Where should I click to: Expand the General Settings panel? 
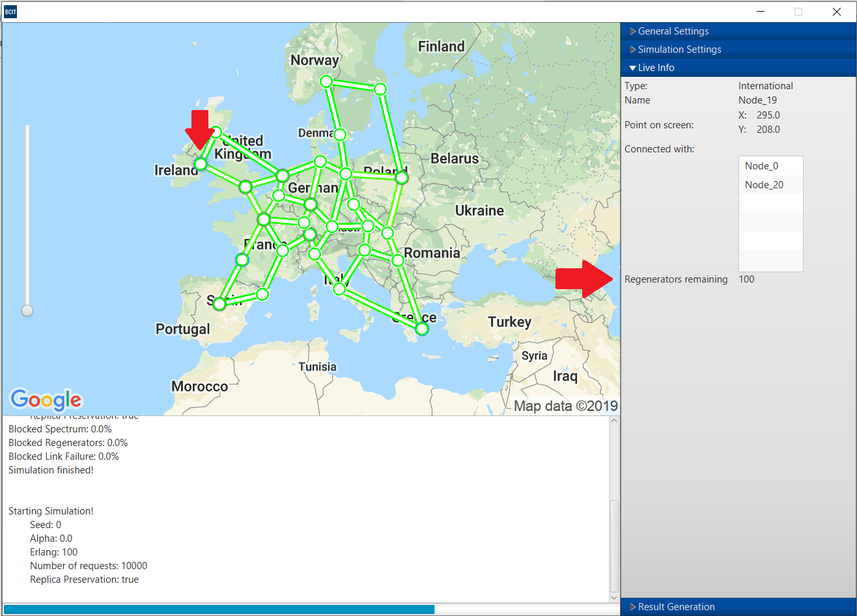738,31
